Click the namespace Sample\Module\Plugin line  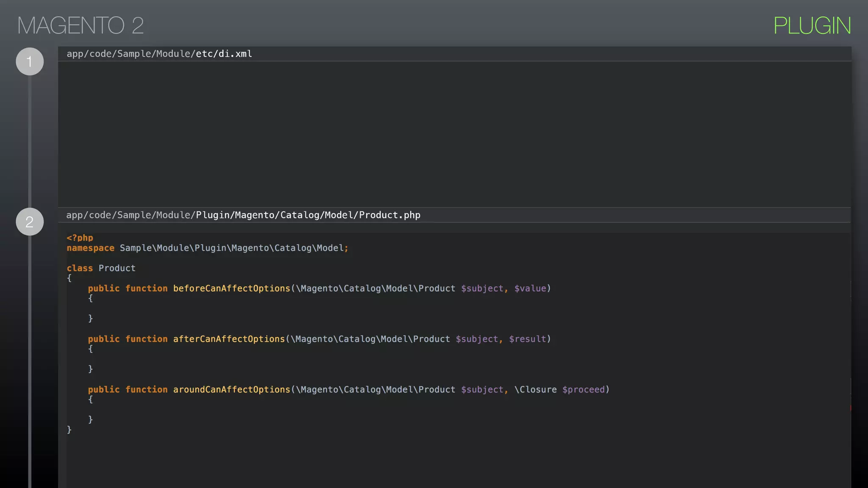coord(207,248)
